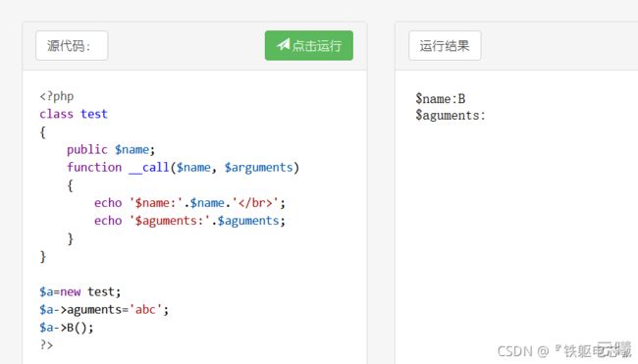Click the $arguments parameter in __call

[259, 168]
